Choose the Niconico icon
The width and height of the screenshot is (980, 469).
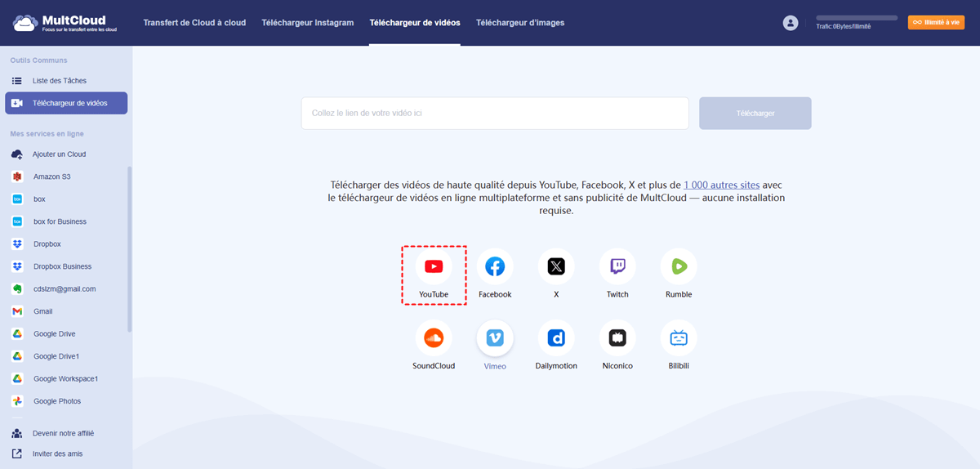[617, 338]
